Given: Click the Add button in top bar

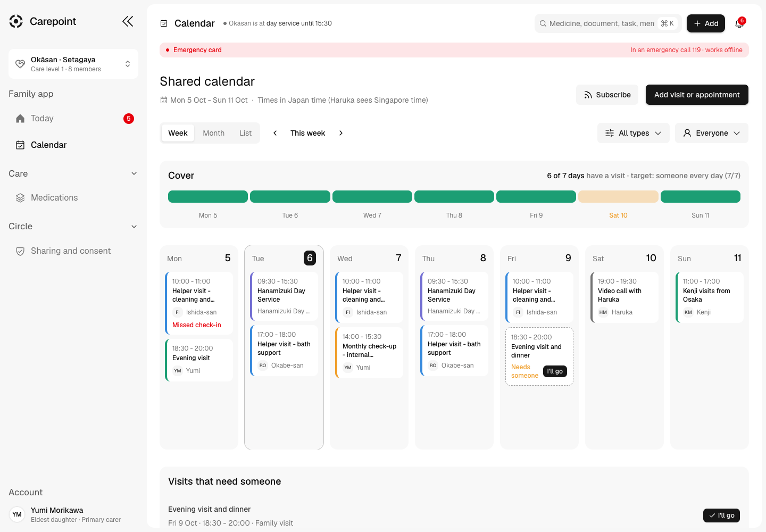Looking at the screenshot, I should [x=706, y=23].
